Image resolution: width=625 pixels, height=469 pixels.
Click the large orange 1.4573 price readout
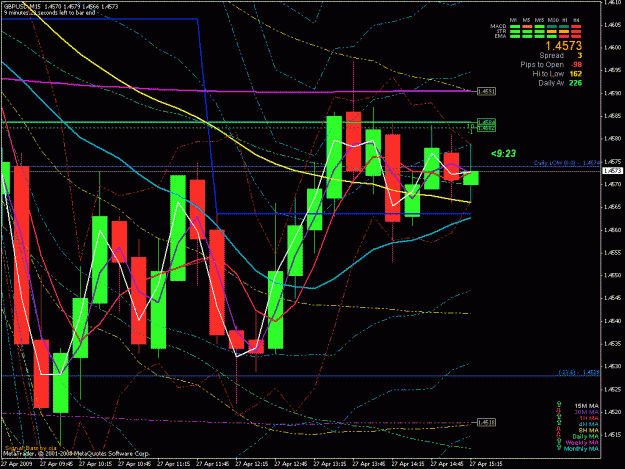(x=564, y=46)
